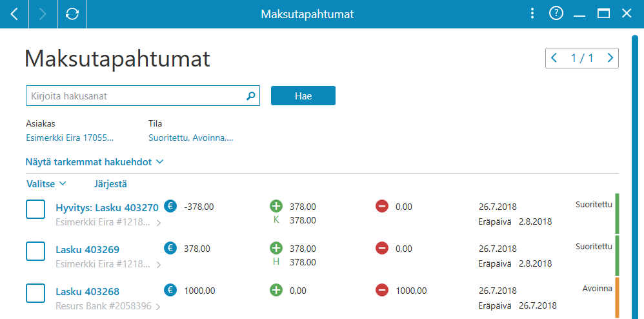Go back with the left arrow icon
The height and width of the screenshot is (319, 644).
pos(14,14)
